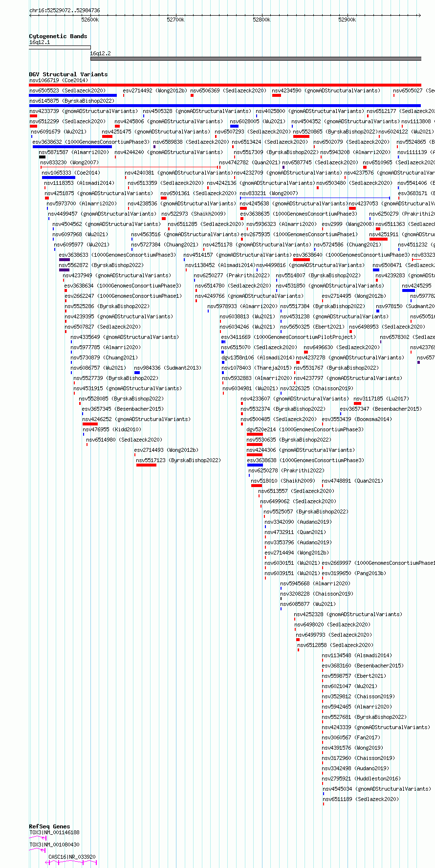Screen dimensions: 435x868
Task: Open variant nsv984336 (Sudmant2013)
Action: 168,368
